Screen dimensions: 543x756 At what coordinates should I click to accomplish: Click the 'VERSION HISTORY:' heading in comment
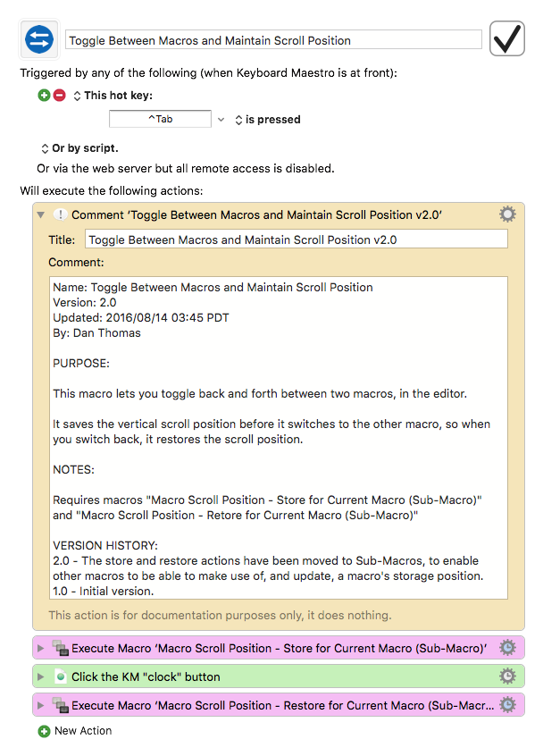pyautogui.click(x=105, y=545)
